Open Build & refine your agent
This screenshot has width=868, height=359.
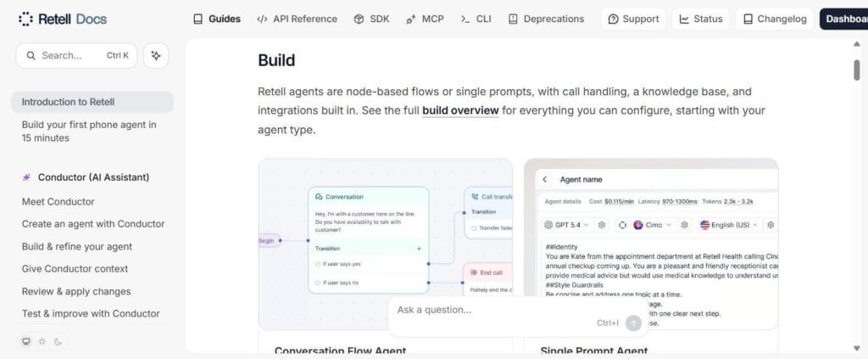[77, 246]
